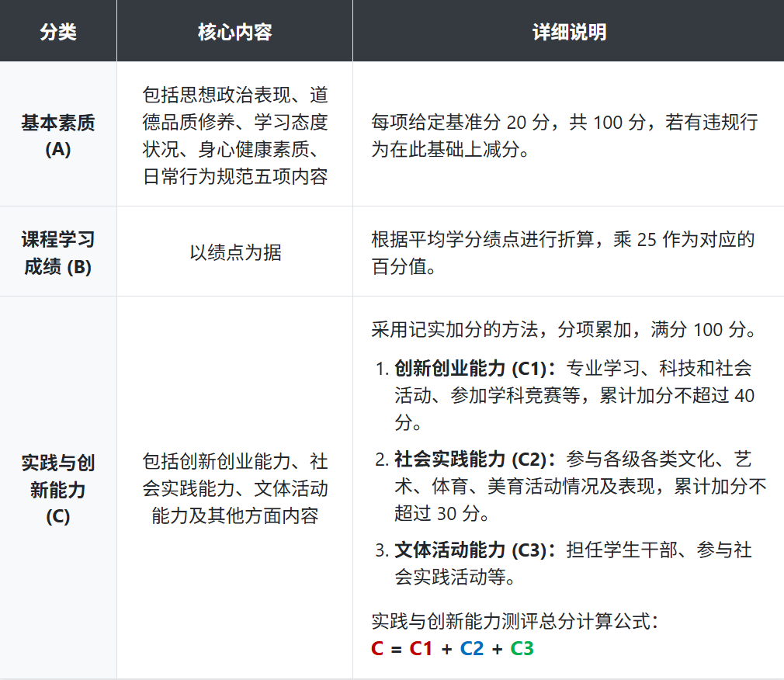Image resolution: width=784 pixels, height=680 pixels.
Task: Click the 实践与创新能力测评总分计算公式 line
Action: 515,621
